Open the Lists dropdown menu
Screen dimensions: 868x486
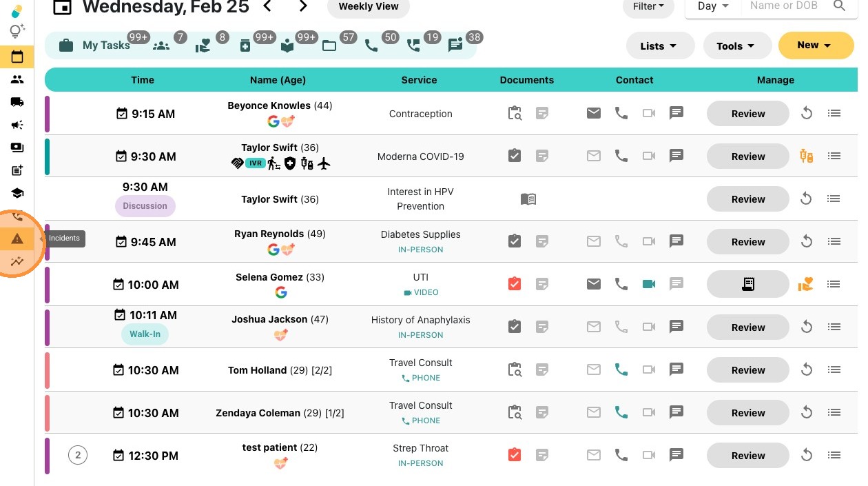[657, 46]
